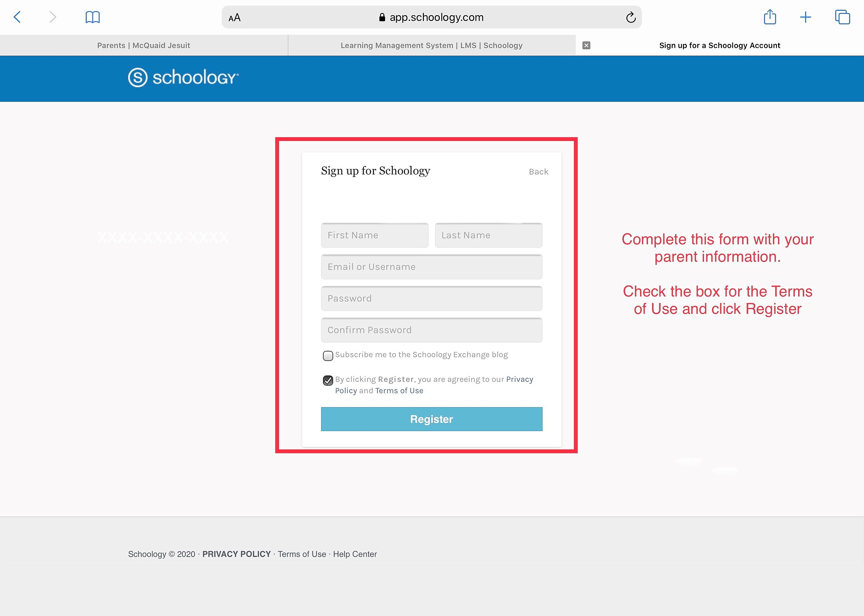Viewport: 864px width, 616px height.
Task: Switch to the Parents | McQuaid Jesuit tab
Action: (143, 46)
